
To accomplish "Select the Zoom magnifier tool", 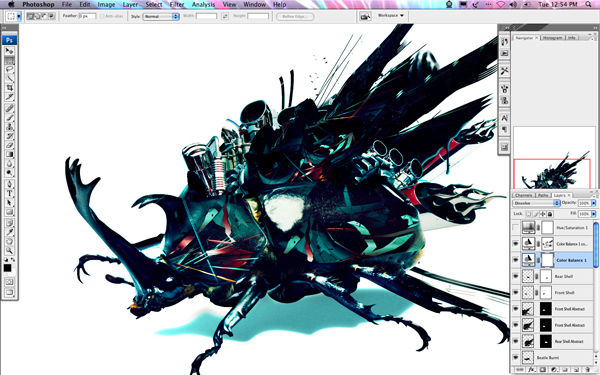I will (x=9, y=251).
